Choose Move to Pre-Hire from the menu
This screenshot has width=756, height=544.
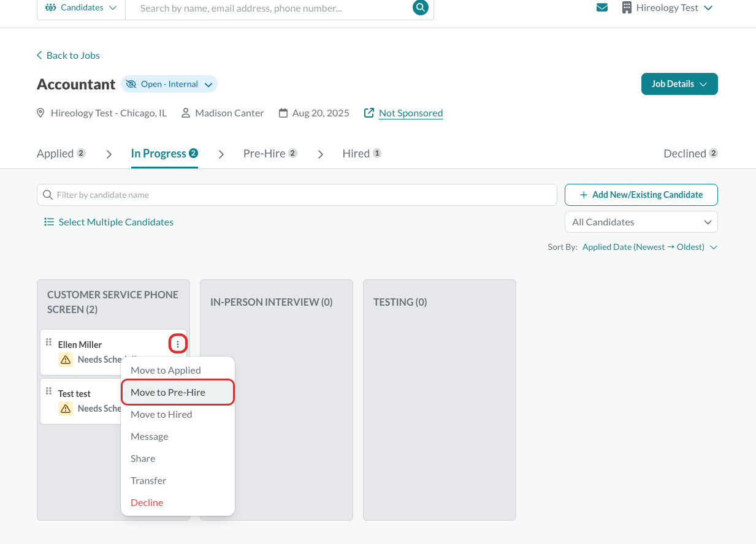coord(178,392)
